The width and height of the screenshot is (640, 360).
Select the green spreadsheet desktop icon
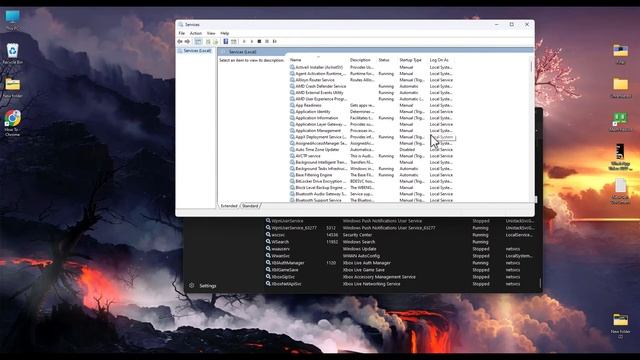pos(620,122)
